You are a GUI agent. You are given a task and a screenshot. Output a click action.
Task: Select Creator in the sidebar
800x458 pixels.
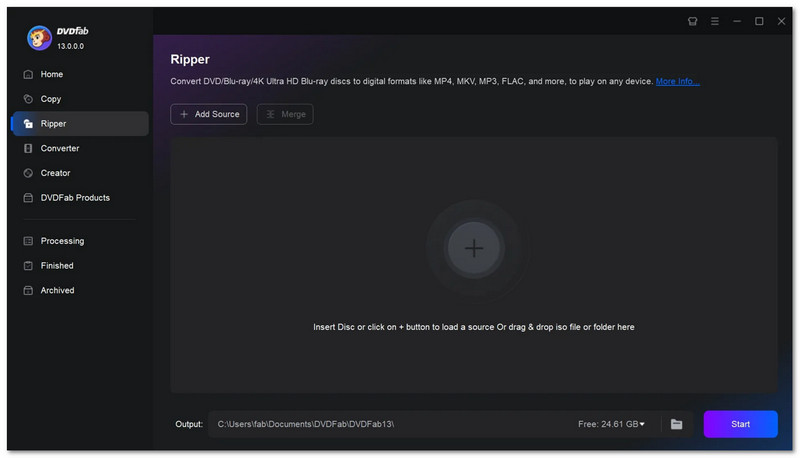(x=56, y=173)
